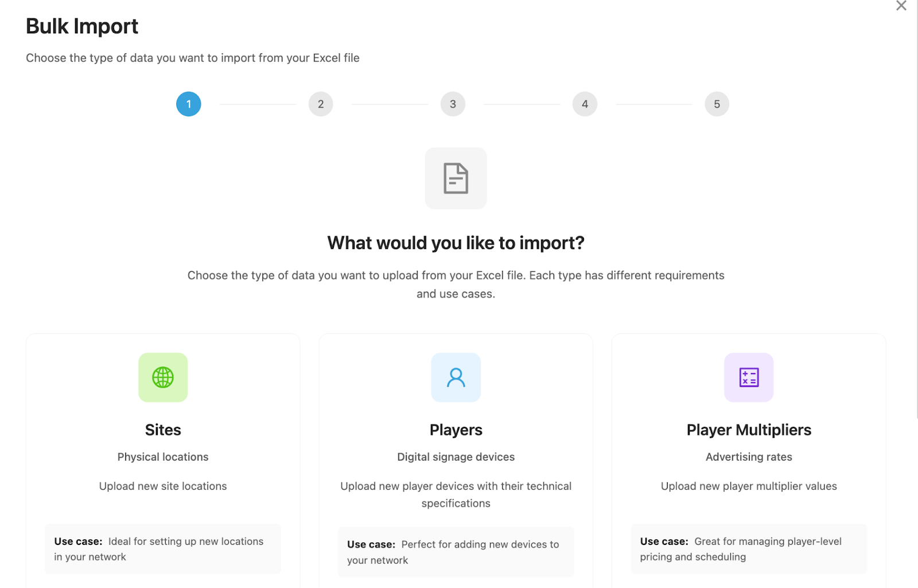Image resolution: width=918 pixels, height=588 pixels.
Task: Click the blue person Players icon
Action: coord(456,377)
